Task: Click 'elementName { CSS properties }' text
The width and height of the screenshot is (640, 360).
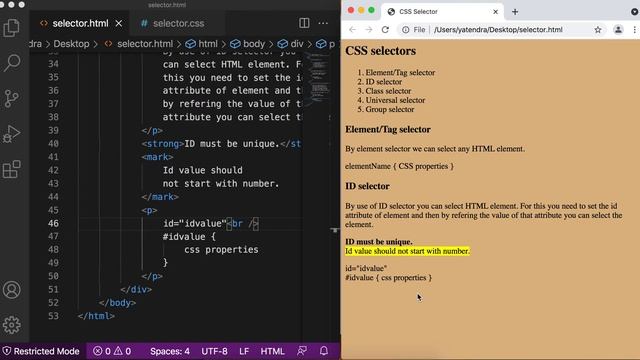Action: point(399,166)
